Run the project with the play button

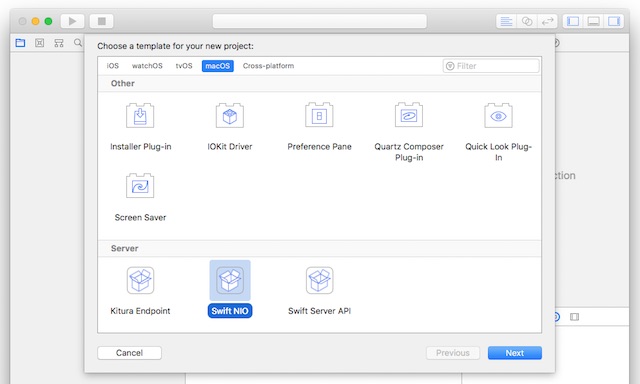click(73, 21)
